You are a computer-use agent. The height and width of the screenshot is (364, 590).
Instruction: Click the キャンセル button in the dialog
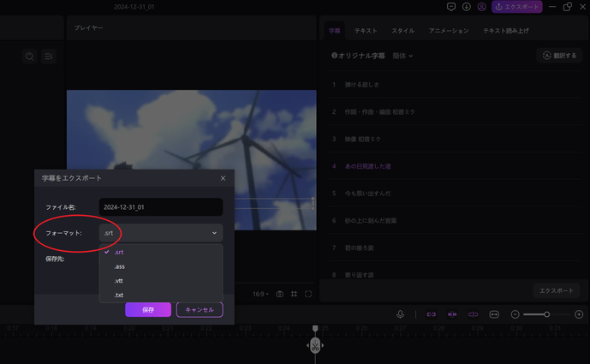click(200, 309)
